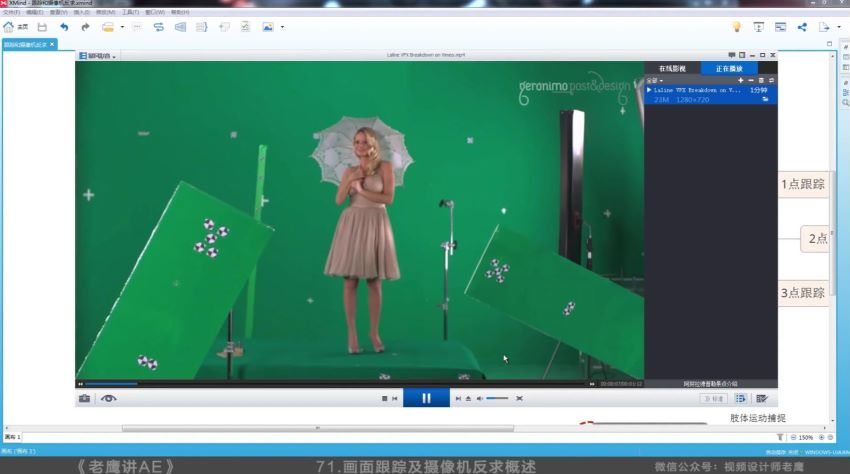Open the task checklist icon in toolbar
The width and height of the screenshot is (850, 474).
point(246,27)
